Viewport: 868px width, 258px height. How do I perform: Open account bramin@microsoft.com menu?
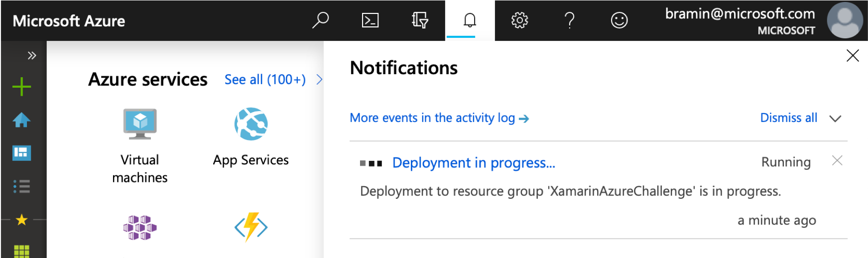click(740, 21)
